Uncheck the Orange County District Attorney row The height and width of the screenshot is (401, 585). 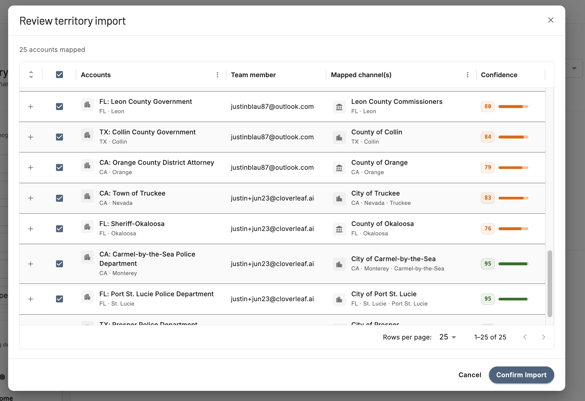[59, 167]
